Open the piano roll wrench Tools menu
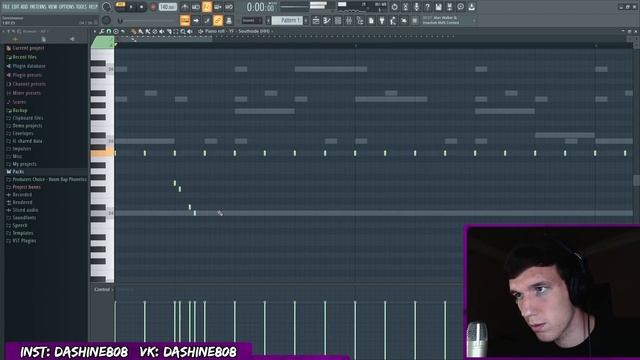640x360 pixels. tap(102, 31)
